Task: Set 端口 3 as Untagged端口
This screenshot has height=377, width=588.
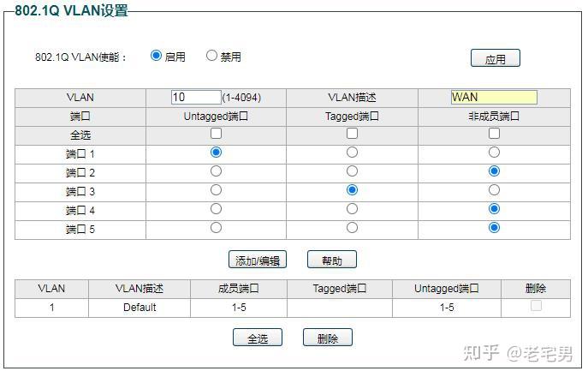Action: [216, 189]
